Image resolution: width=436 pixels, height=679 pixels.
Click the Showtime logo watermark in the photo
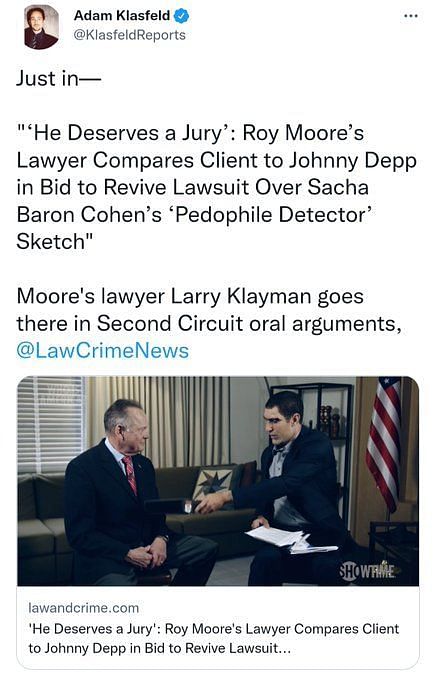coord(368,571)
